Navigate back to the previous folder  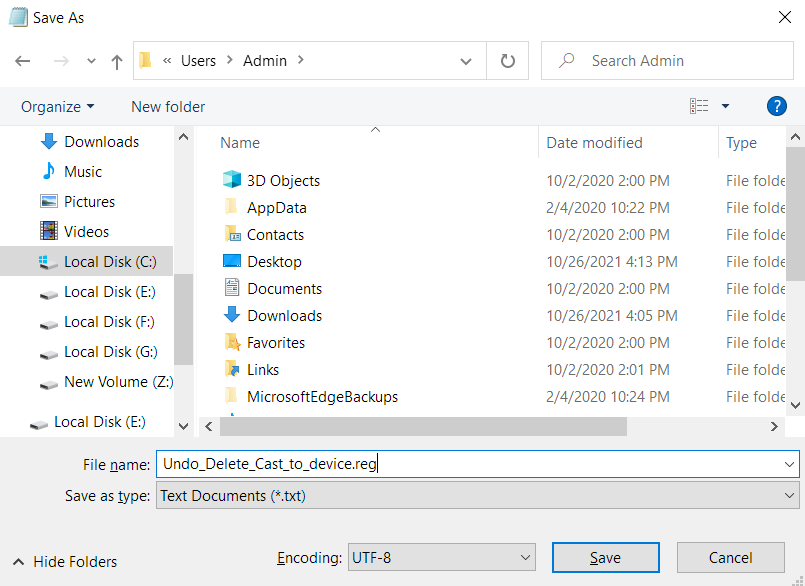22,60
